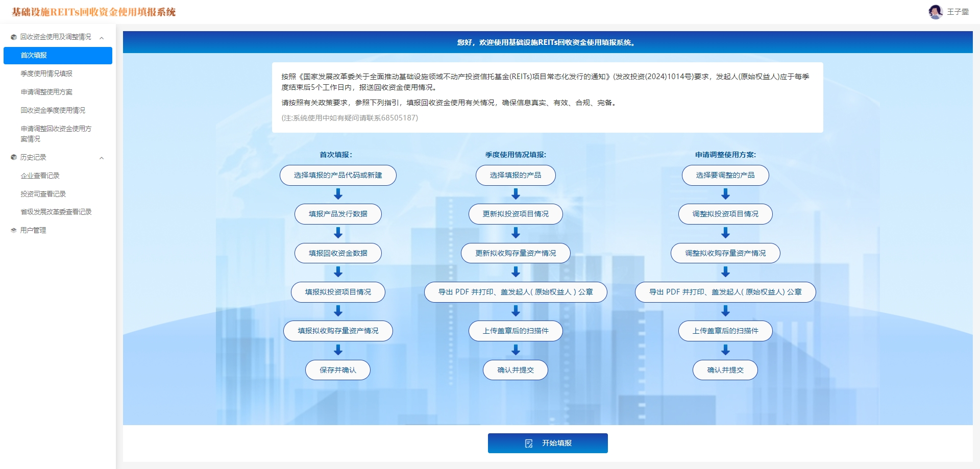Click username 王子雯 at top right

tap(958, 12)
